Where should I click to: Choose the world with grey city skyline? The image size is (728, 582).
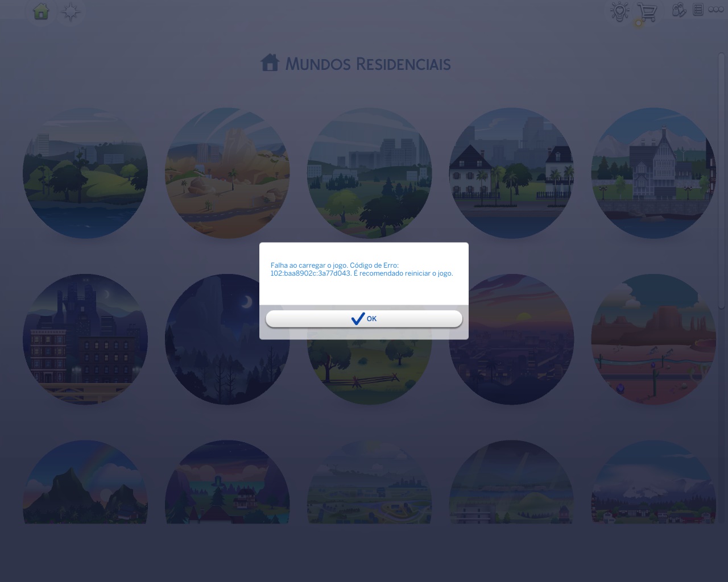(370, 173)
